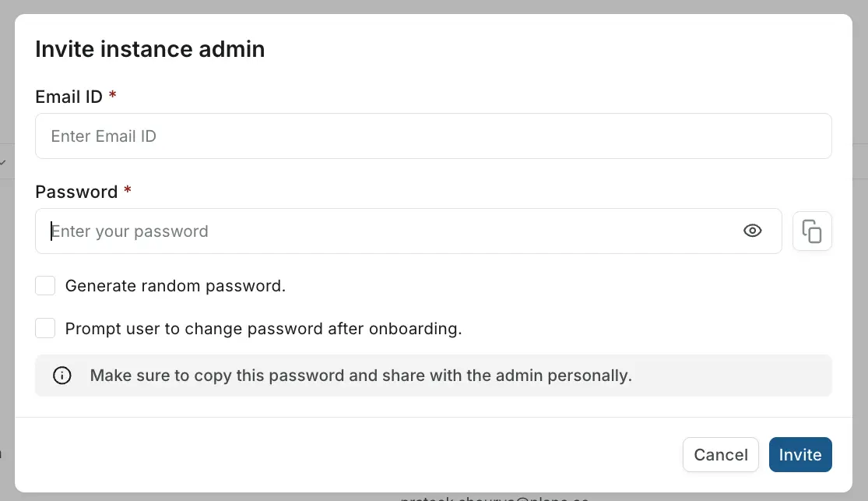Screen dimensions: 868x501
Task: Click the circled info icon in the banner
Action: [x=62, y=376]
